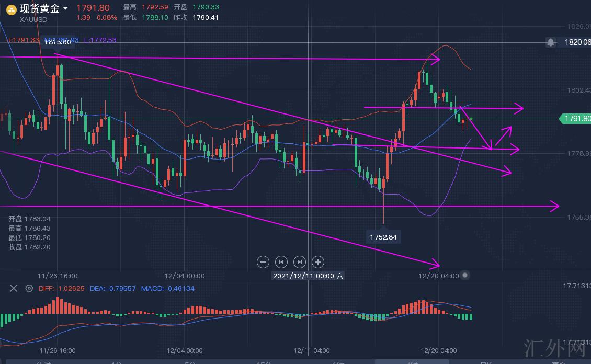Click the DIFF:-1.02625 value
The image size is (591, 364).
click(x=61, y=289)
